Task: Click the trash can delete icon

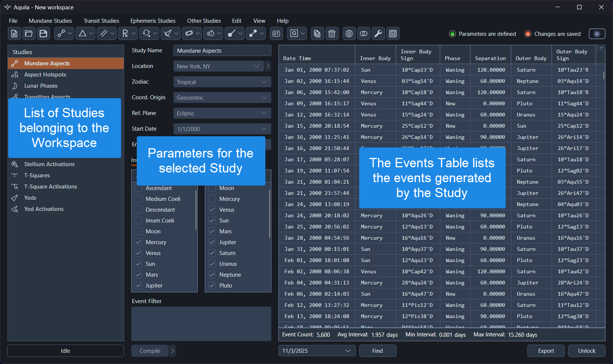Action: 332,34
